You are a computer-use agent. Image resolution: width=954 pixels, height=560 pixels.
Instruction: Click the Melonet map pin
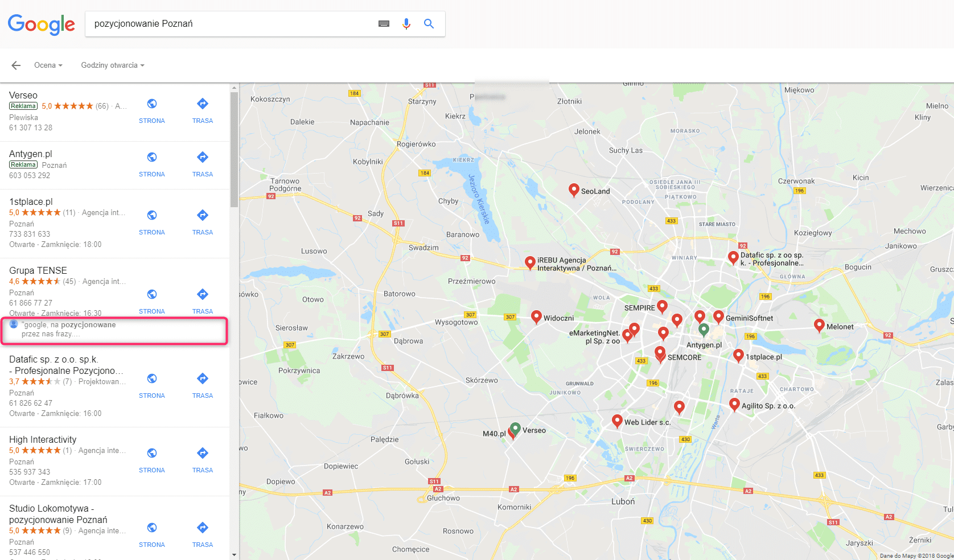pos(819,326)
